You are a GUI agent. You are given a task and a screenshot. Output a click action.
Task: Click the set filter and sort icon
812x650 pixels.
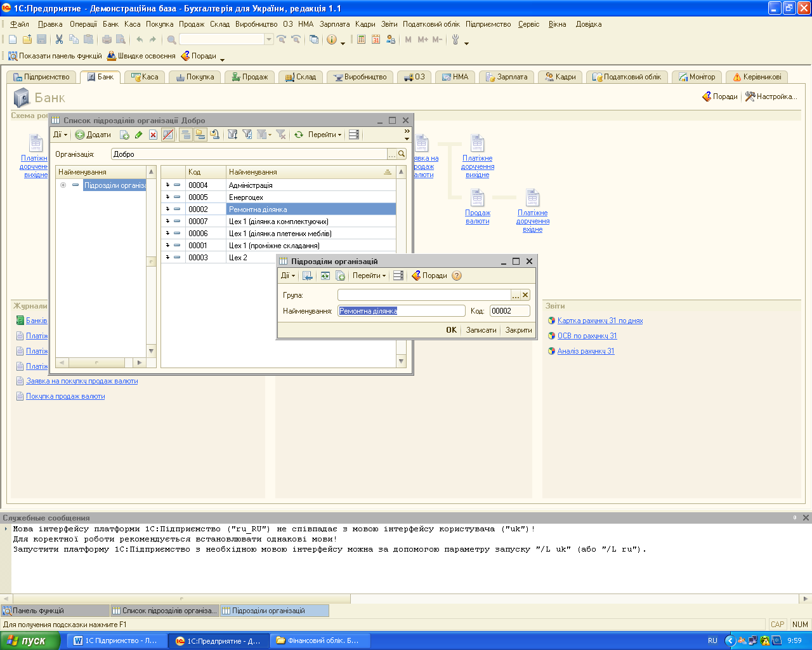233,135
